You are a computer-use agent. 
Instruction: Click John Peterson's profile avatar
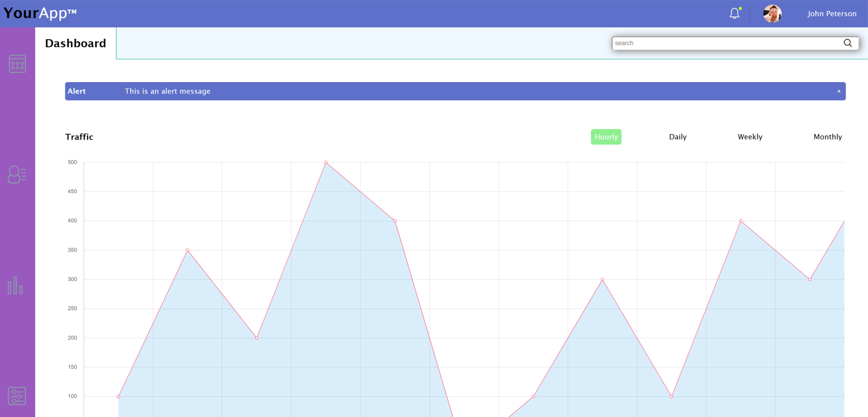click(772, 14)
